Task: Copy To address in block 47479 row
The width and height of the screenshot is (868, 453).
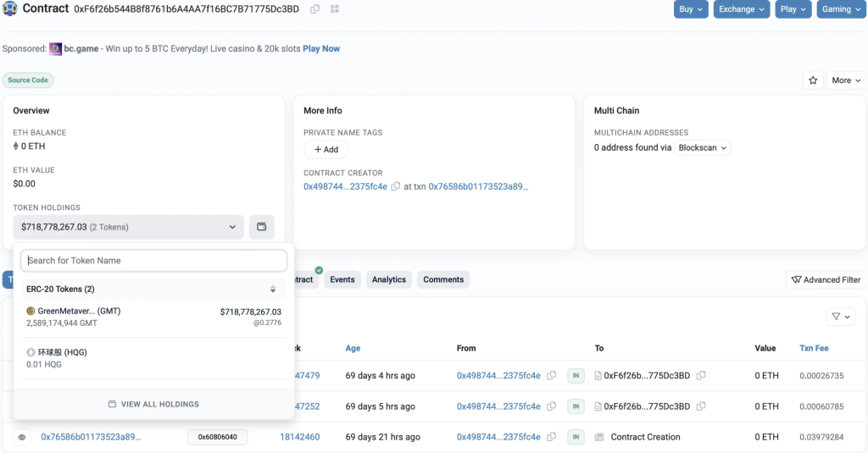Action: click(x=701, y=376)
